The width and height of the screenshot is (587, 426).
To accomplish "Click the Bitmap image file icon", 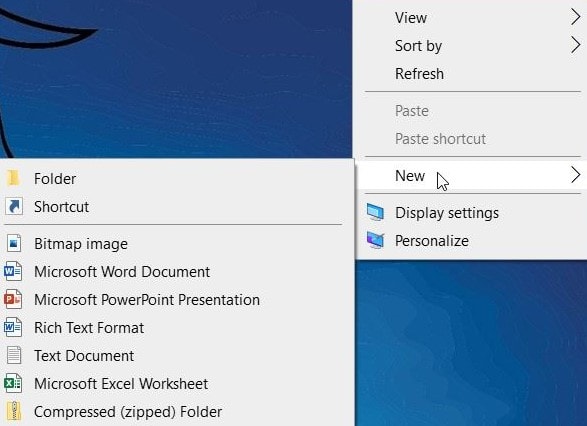I will [14, 243].
